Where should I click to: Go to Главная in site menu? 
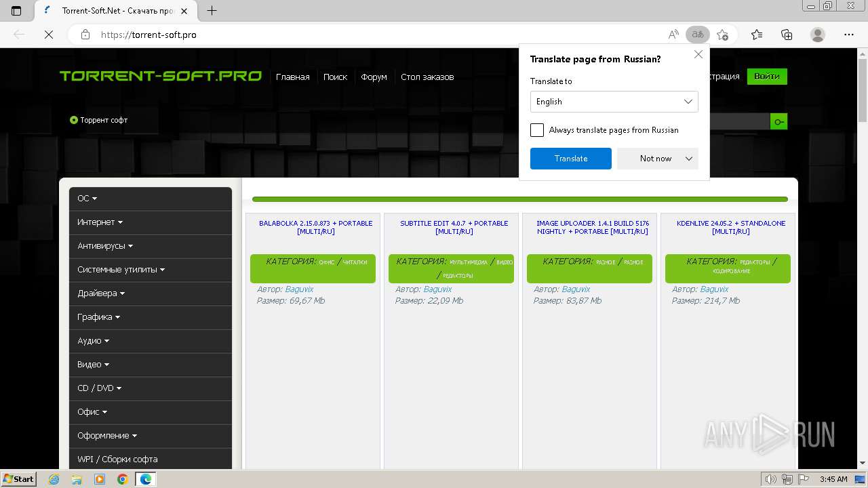[292, 77]
